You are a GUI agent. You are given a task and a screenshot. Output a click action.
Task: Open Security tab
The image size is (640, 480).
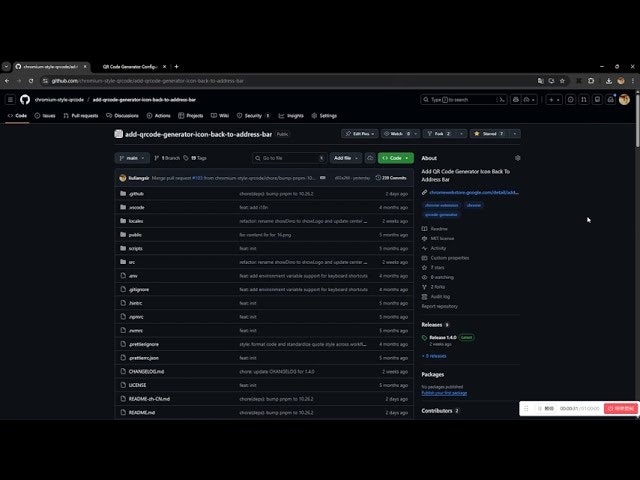(253, 116)
